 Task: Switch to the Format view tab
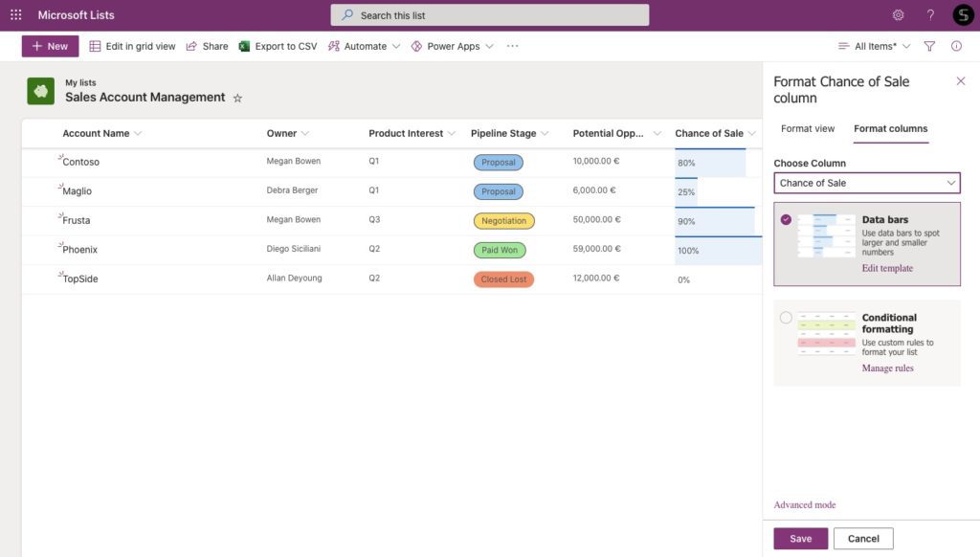pos(808,129)
